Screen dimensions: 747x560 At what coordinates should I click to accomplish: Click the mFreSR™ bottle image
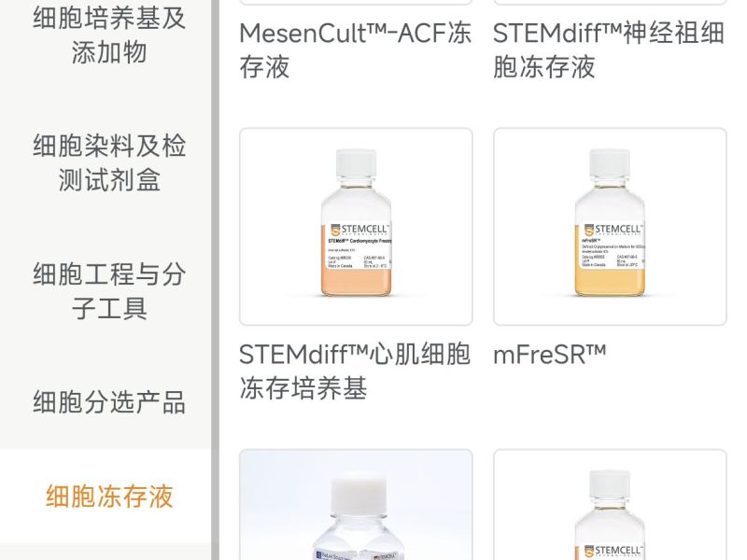(x=610, y=227)
